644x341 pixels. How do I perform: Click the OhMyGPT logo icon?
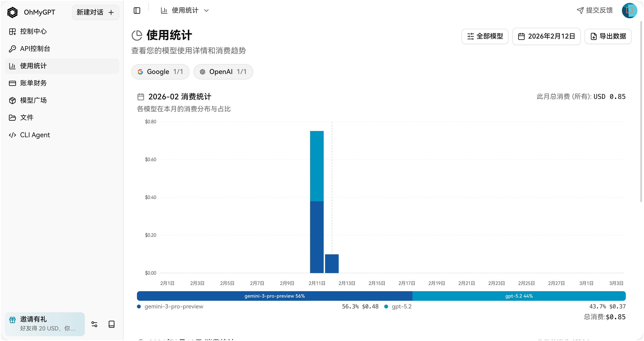(12, 12)
